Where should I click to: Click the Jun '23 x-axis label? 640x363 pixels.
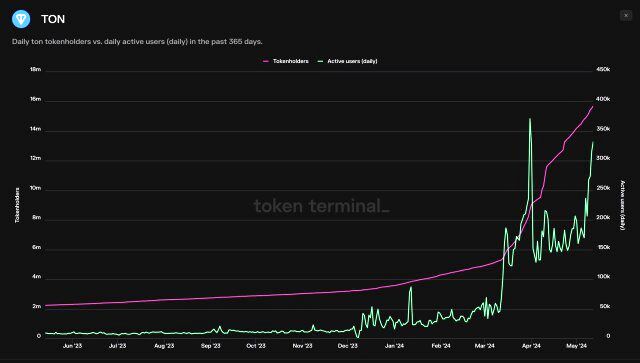tap(72, 346)
